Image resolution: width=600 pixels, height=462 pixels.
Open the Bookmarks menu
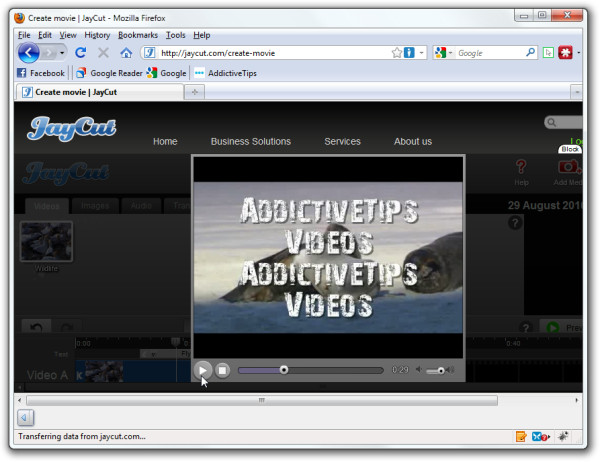(138, 35)
